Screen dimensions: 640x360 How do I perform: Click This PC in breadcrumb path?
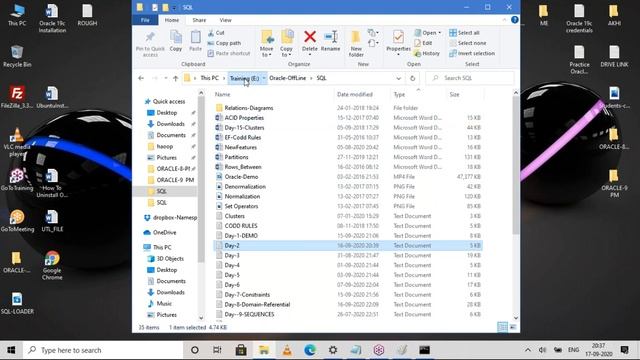[x=209, y=78]
